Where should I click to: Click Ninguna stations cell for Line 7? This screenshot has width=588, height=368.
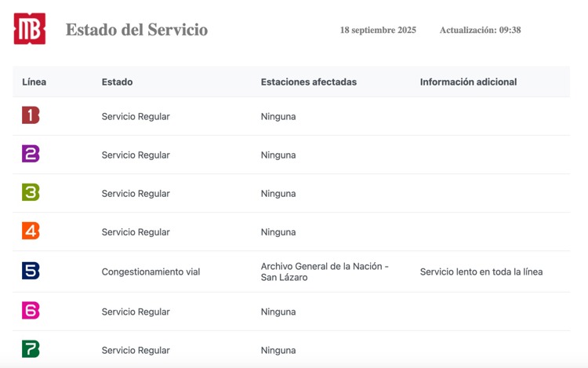tap(278, 351)
